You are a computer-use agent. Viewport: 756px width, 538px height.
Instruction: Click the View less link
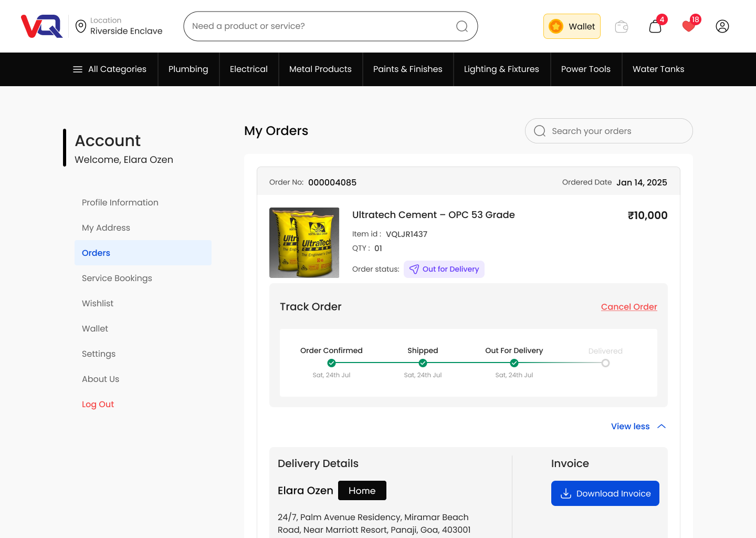(x=631, y=426)
